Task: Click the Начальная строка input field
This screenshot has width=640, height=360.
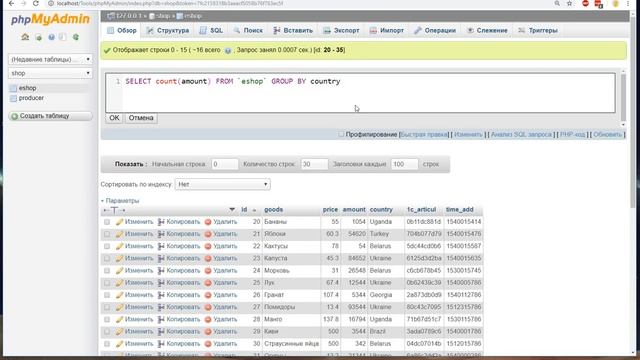Action: [x=224, y=164]
